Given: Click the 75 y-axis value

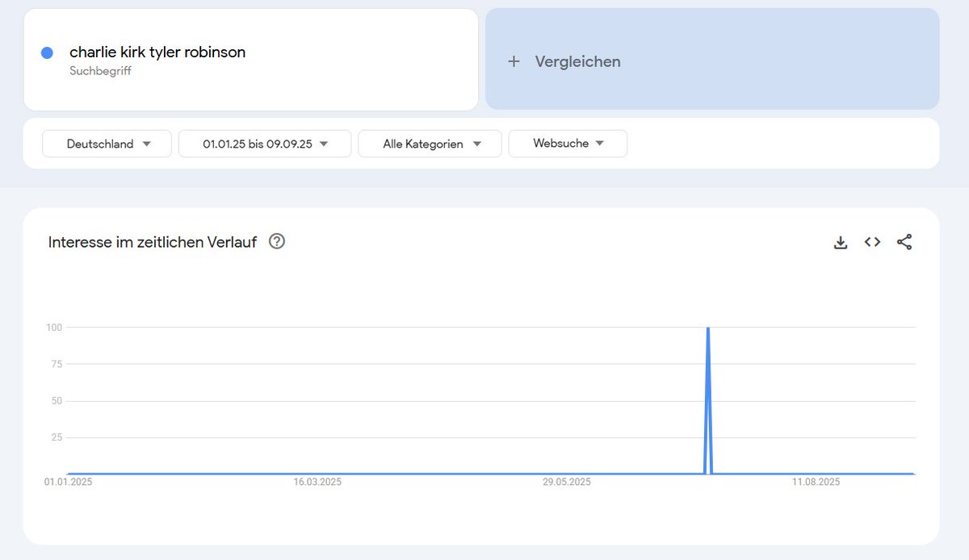Looking at the screenshot, I should click(x=57, y=364).
